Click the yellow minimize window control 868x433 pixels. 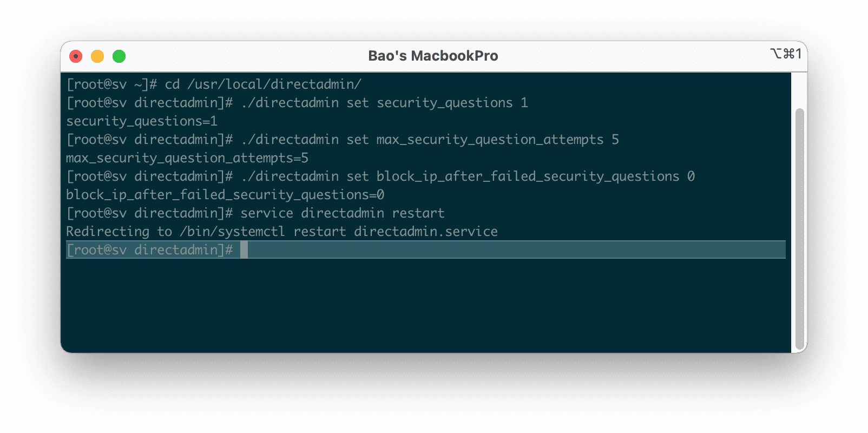pos(97,56)
